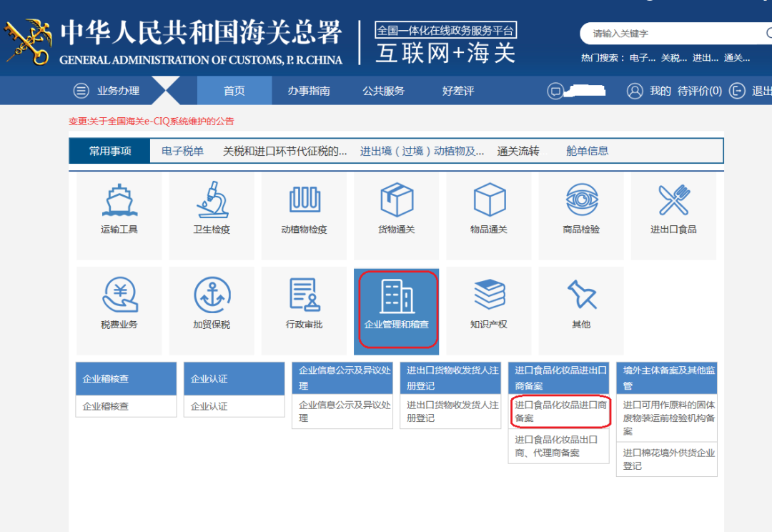The image size is (772, 532).
Task: Click the 电子... hot search link
Action: (x=643, y=58)
